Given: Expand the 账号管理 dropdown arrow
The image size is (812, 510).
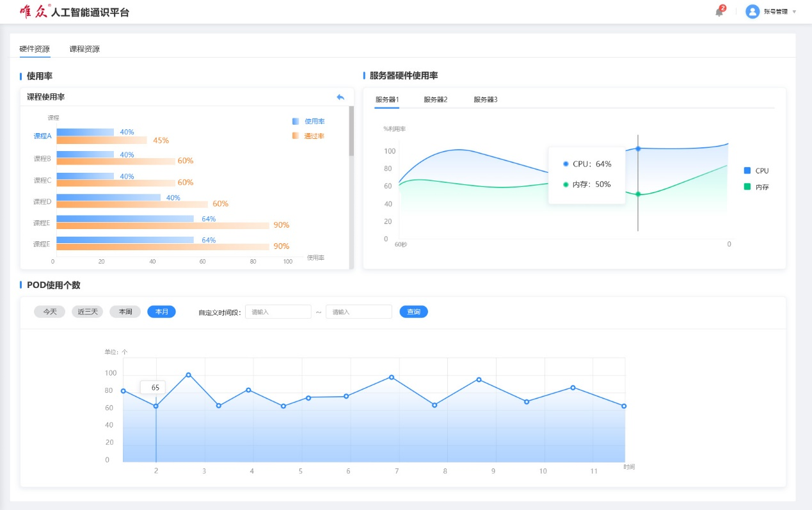Looking at the screenshot, I should [x=794, y=12].
